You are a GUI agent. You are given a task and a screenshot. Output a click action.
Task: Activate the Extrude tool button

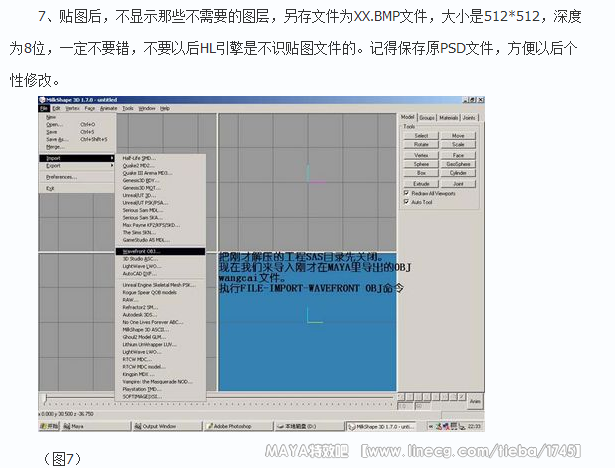click(421, 184)
